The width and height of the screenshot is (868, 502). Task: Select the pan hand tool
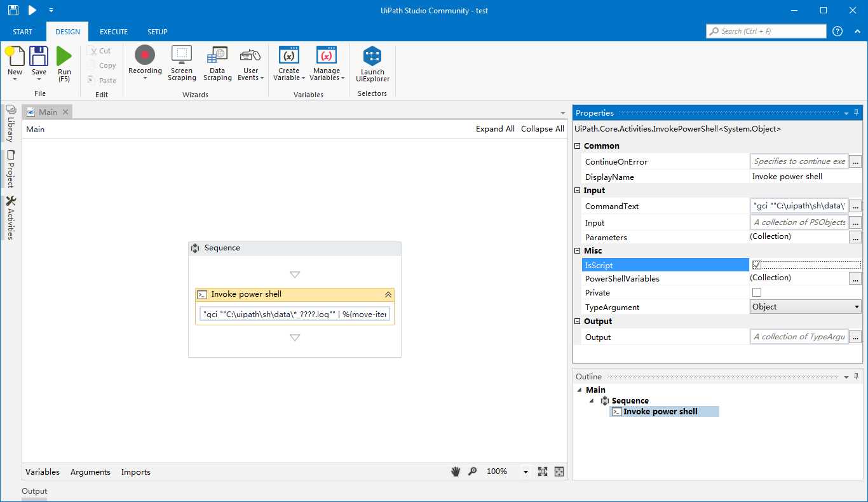click(456, 471)
